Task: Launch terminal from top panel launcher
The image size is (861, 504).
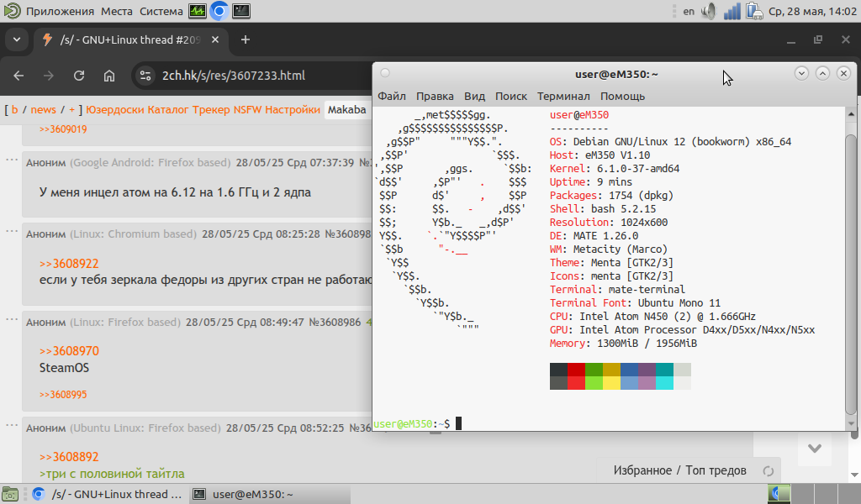Action: pyautogui.click(x=241, y=11)
